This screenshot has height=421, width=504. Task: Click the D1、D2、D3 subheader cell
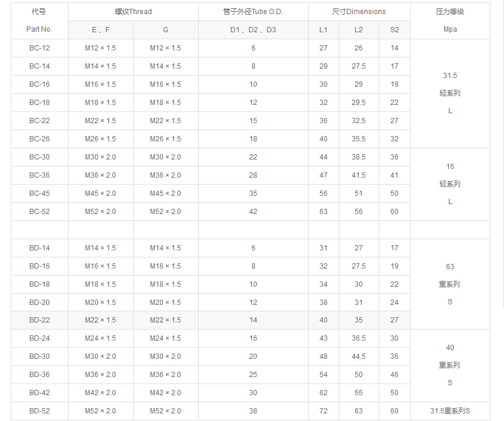tap(253, 30)
